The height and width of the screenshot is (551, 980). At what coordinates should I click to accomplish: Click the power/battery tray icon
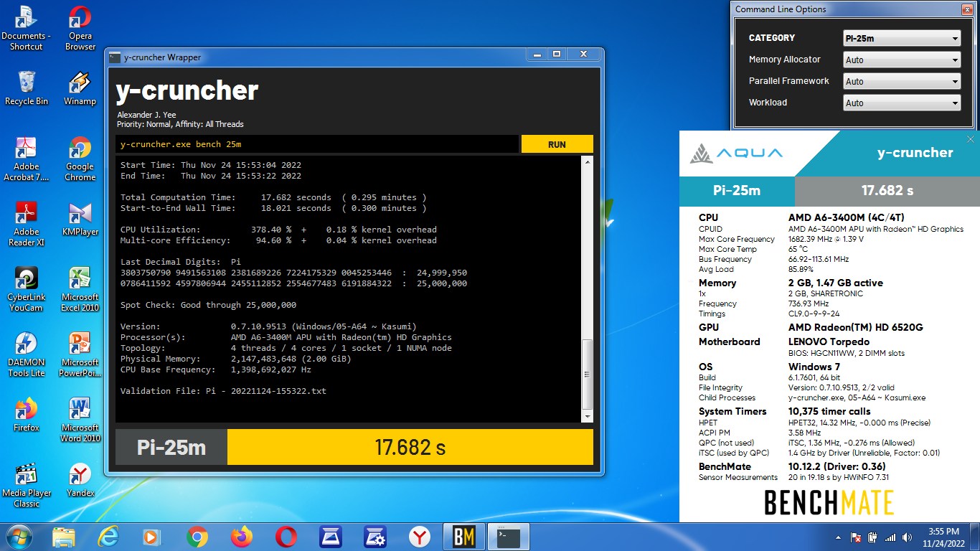(x=873, y=537)
